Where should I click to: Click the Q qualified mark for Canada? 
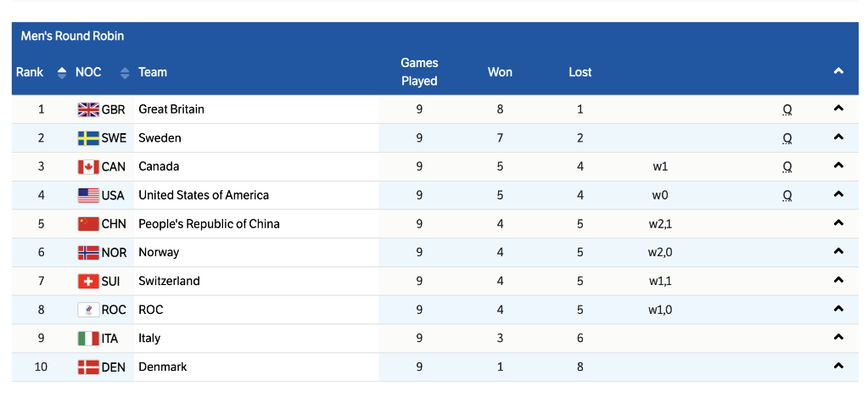click(787, 167)
